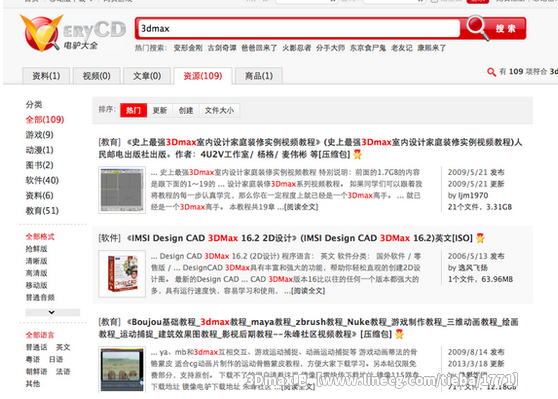Image resolution: width=558 pixels, height=399 pixels.
Task: Select language 全部语言
Action: point(40,335)
